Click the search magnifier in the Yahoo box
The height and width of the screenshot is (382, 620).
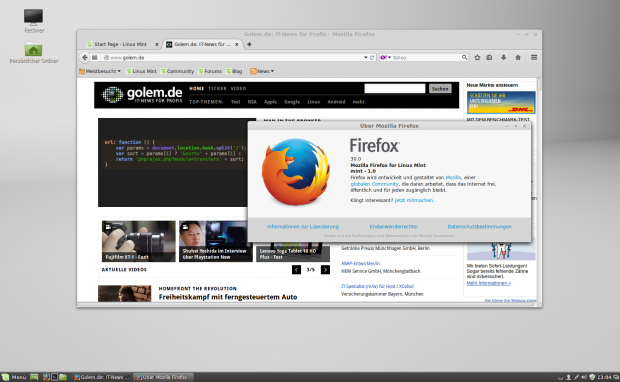coord(464,57)
